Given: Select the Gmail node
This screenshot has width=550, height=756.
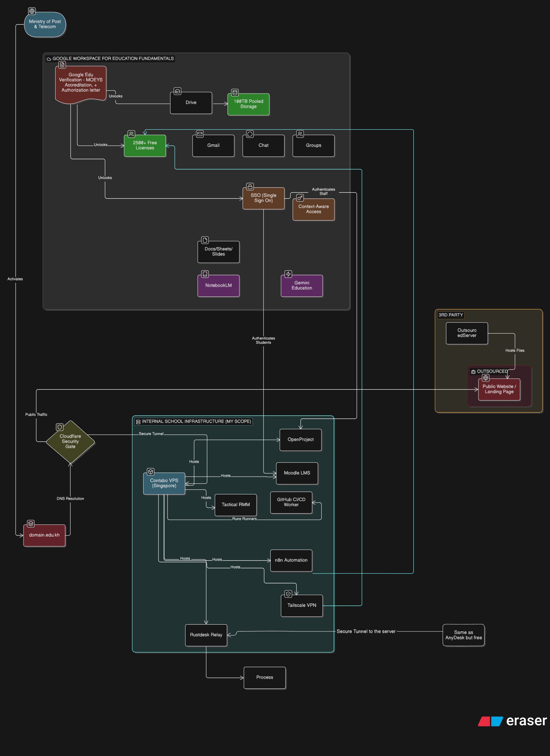Looking at the screenshot, I should click(213, 146).
